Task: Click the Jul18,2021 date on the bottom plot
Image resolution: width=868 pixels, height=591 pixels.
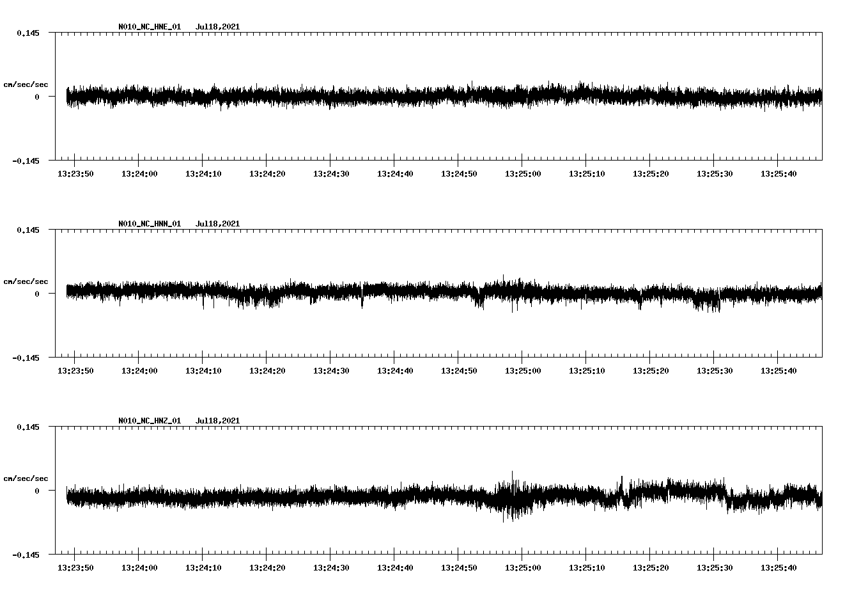Action: pyautogui.click(x=217, y=420)
